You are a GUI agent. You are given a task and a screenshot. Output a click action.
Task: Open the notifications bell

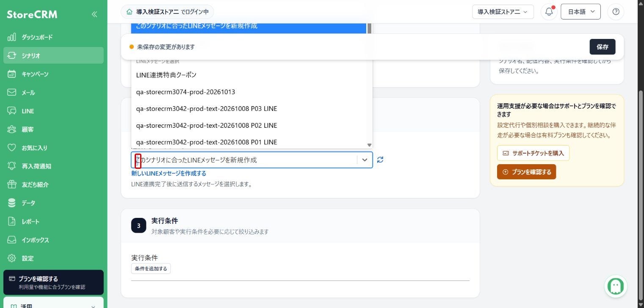click(x=549, y=12)
